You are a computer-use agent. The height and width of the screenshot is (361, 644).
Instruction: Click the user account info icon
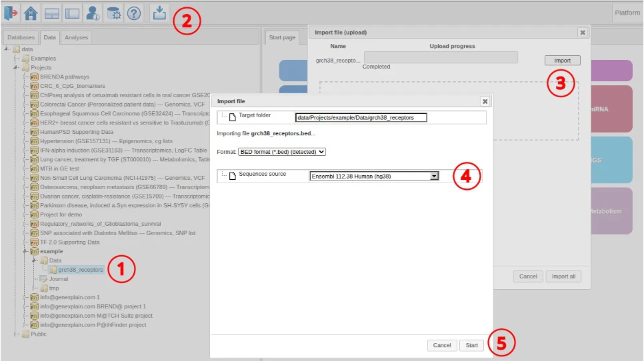point(93,13)
